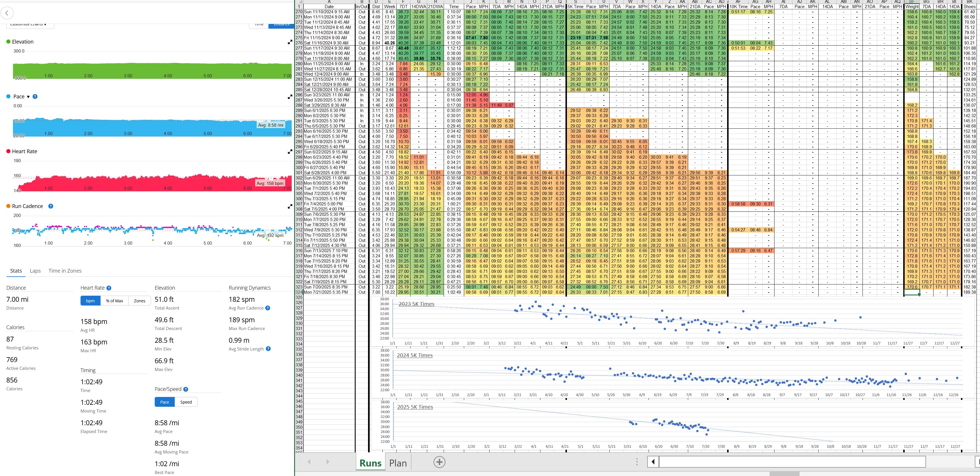This screenshot has width=980, height=476.
Task: Click the Excel horizontal scrollbar track
Action: click(792, 462)
